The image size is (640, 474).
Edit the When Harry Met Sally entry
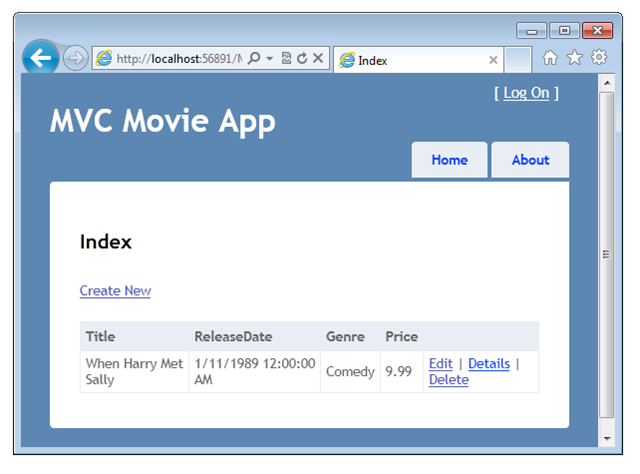click(440, 364)
